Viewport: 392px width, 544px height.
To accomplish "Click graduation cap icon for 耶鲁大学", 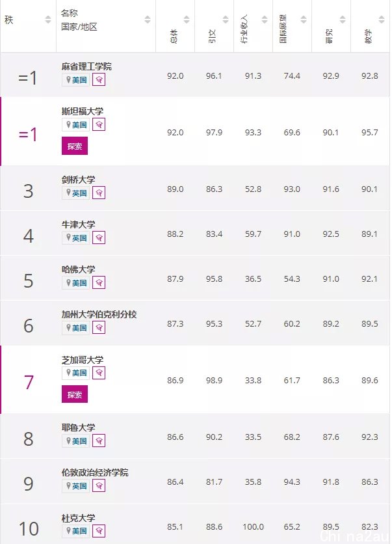I will (99, 441).
